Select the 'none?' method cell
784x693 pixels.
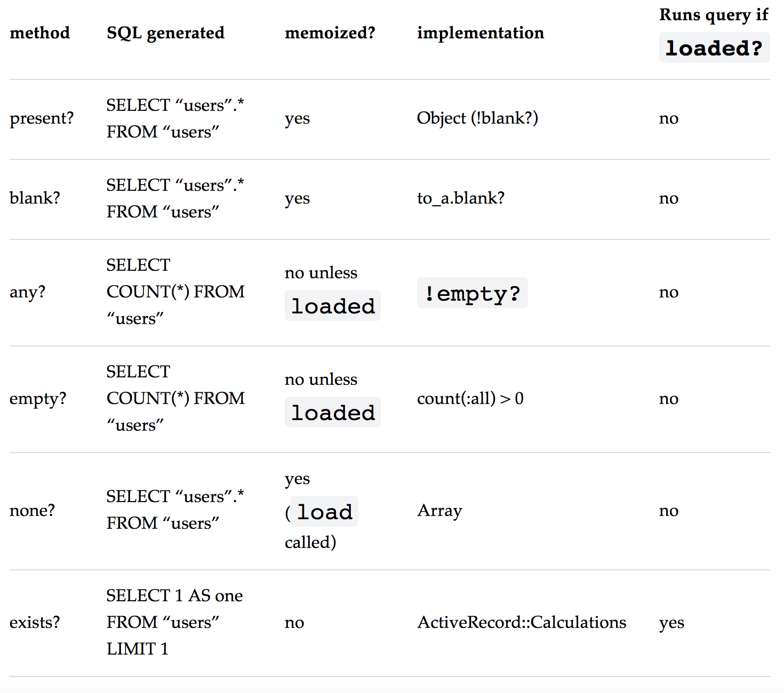(32, 511)
